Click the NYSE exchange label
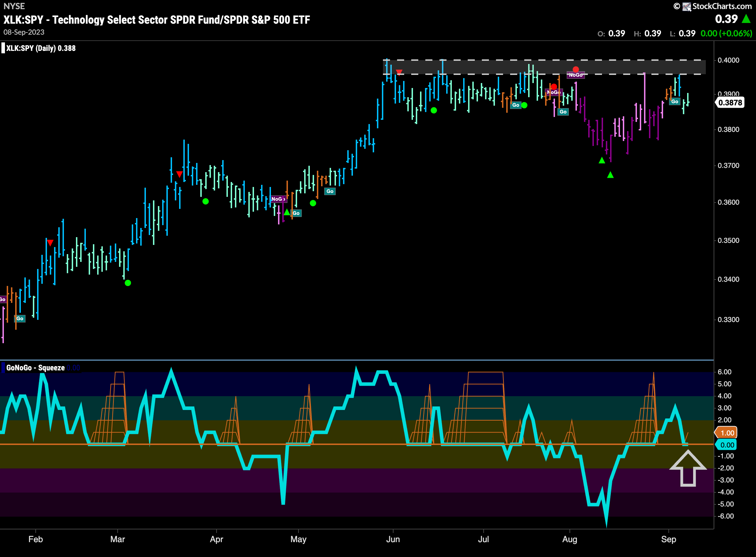The width and height of the screenshot is (756, 557). coord(14,6)
